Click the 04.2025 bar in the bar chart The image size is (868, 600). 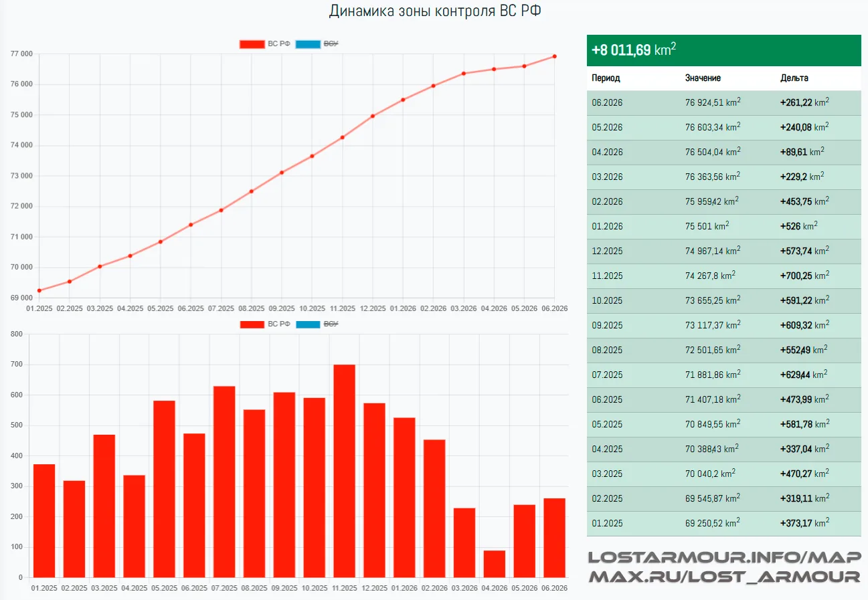tap(135, 526)
